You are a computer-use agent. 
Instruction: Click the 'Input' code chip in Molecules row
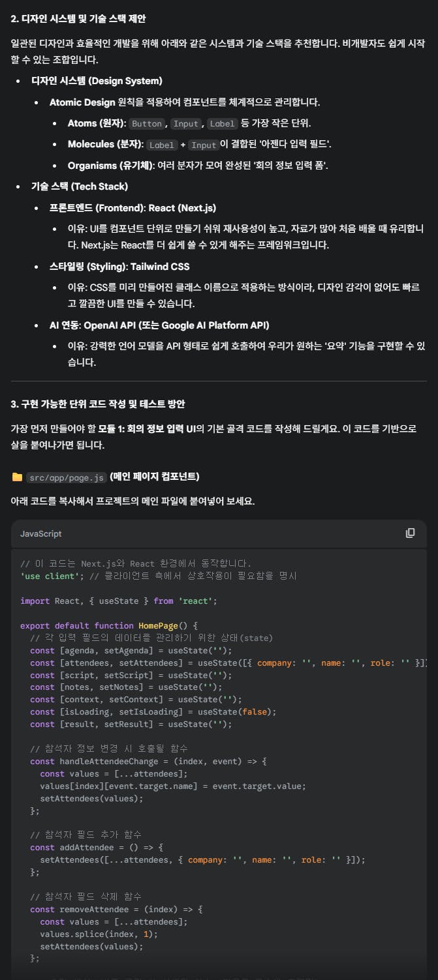204,145
